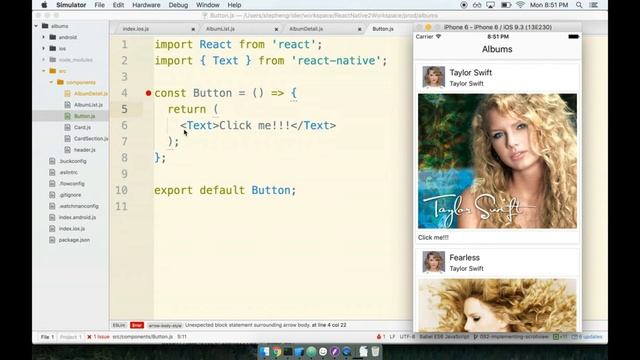640x360 pixels.
Task: Collapse the albums root folder
Action: tap(36, 26)
